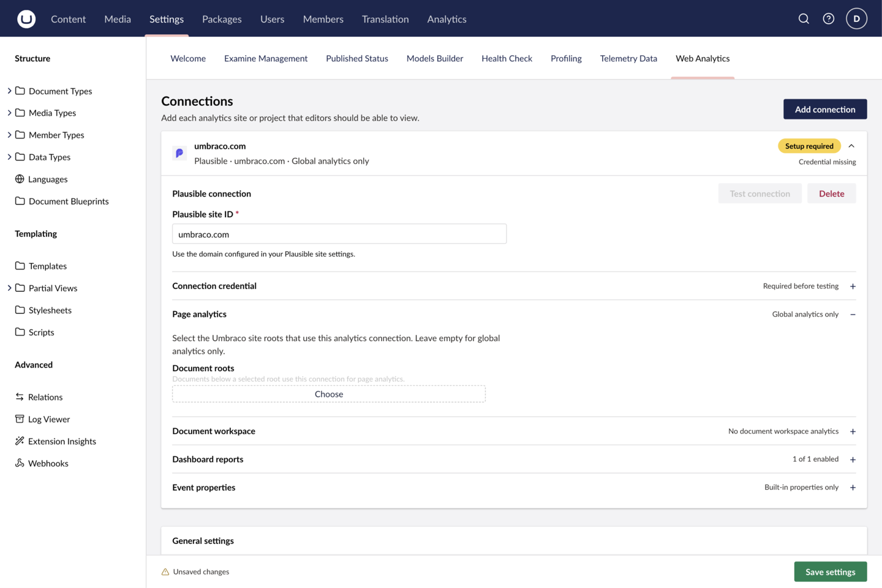Click the Add connection button
The height and width of the screenshot is (588, 882).
coord(825,109)
